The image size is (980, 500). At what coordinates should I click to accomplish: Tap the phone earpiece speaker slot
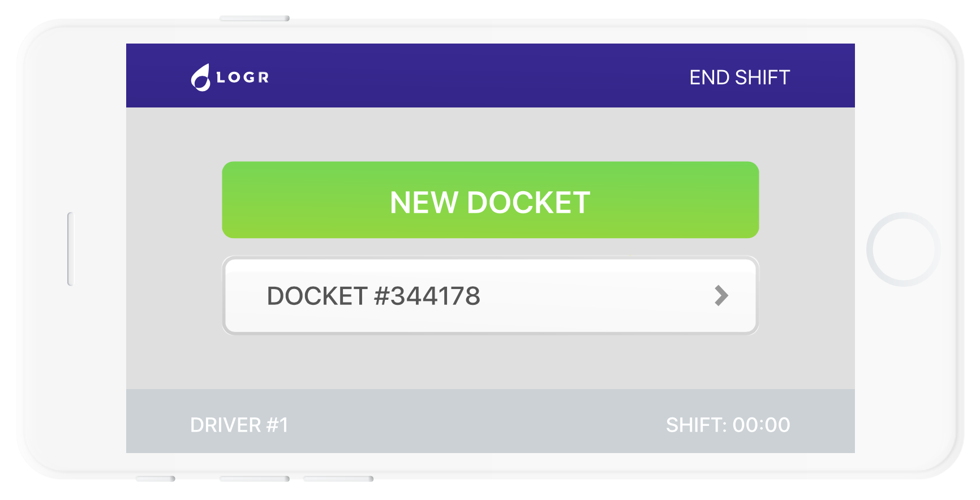coord(70,249)
